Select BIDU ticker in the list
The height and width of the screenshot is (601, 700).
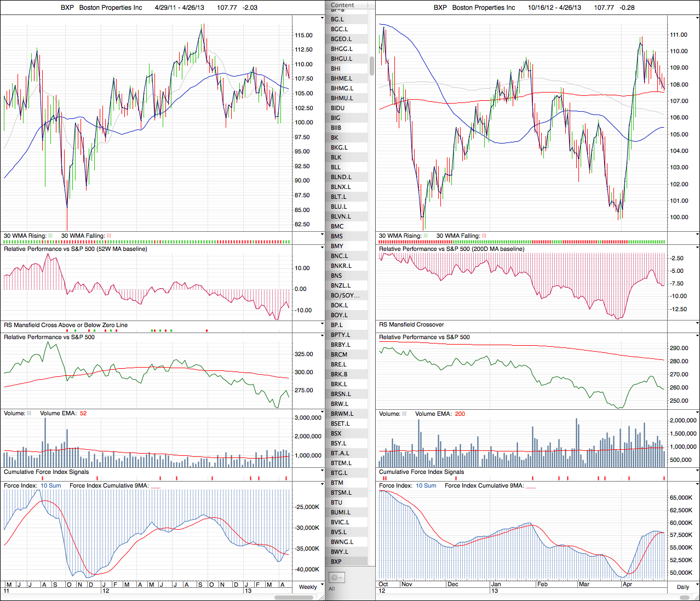(x=337, y=108)
